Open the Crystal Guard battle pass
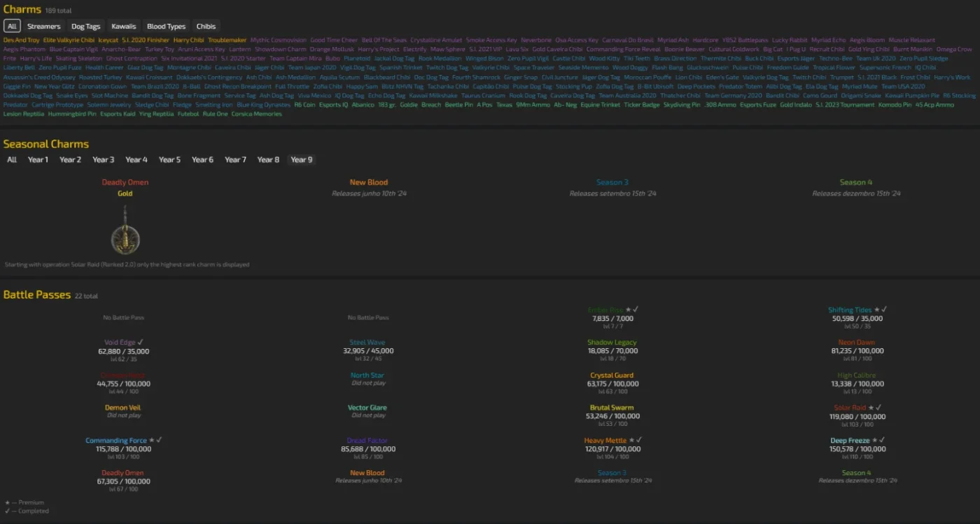980x524 pixels. click(612, 375)
